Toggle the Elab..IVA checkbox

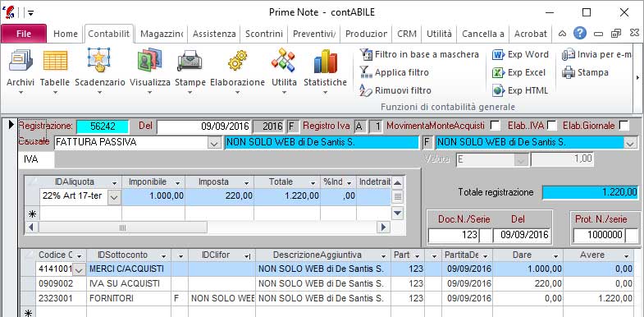(551, 126)
